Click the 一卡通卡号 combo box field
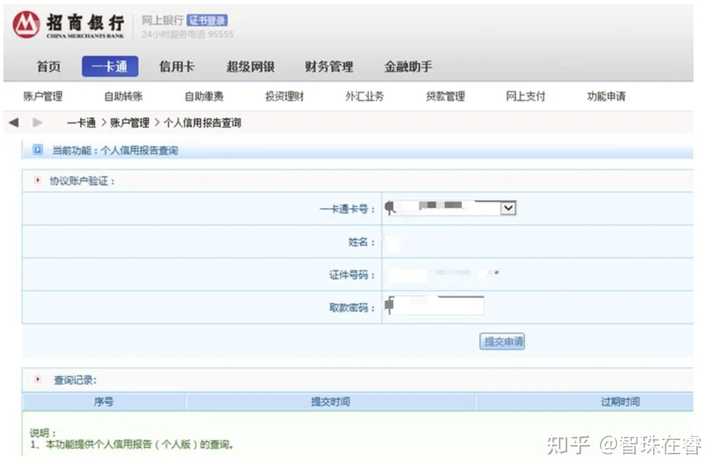Image resolution: width=720 pixels, height=474 pixels. pyautogui.click(x=450, y=208)
